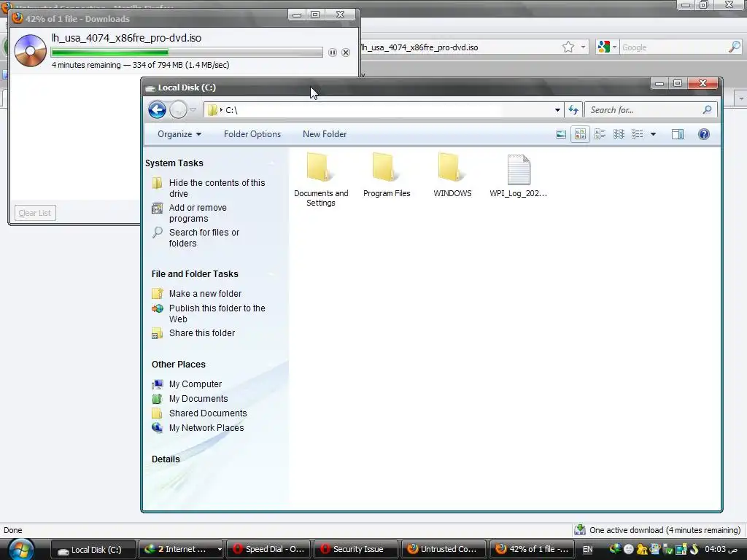Select the WPI_Log_202... text file
The width and height of the screenshot is (747, 560).
(x=519, y=176)
